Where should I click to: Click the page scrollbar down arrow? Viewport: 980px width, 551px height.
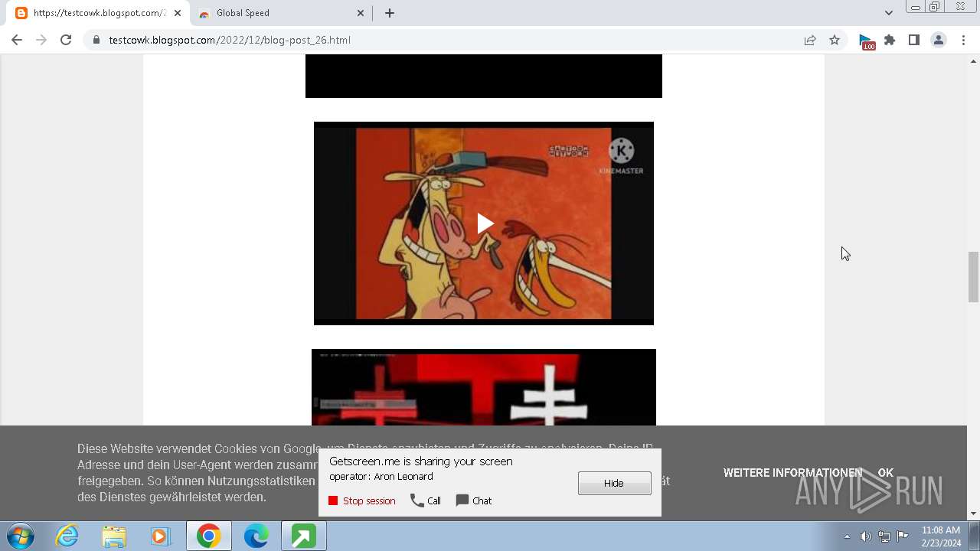974,514
